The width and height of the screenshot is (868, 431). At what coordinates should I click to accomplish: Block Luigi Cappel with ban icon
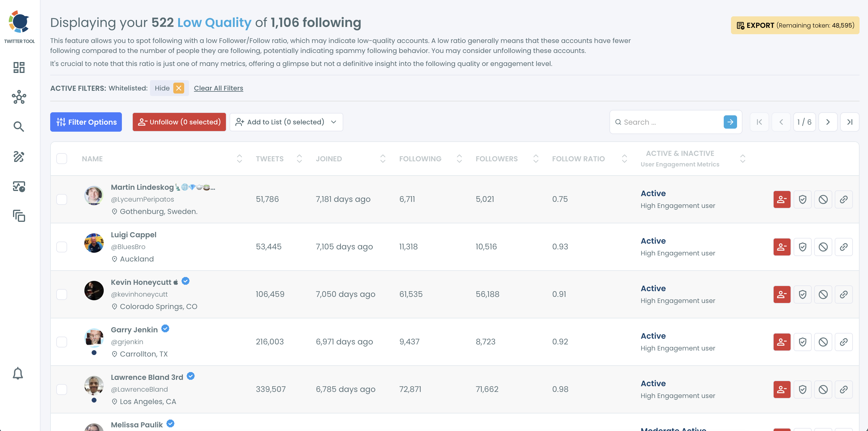pos(823,247)
